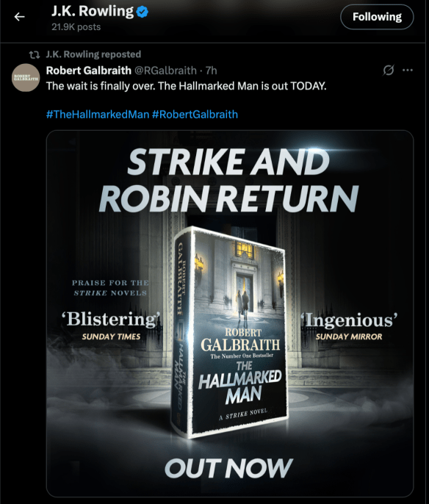Click the post text about The Hallmarked Man
This screenshot has width=429, height=504.
point(186,86)
